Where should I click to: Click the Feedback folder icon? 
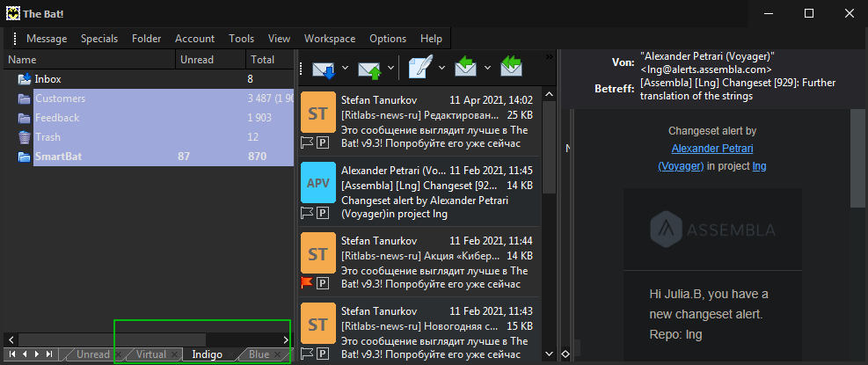pyautogui.click(x=25, y=119)
